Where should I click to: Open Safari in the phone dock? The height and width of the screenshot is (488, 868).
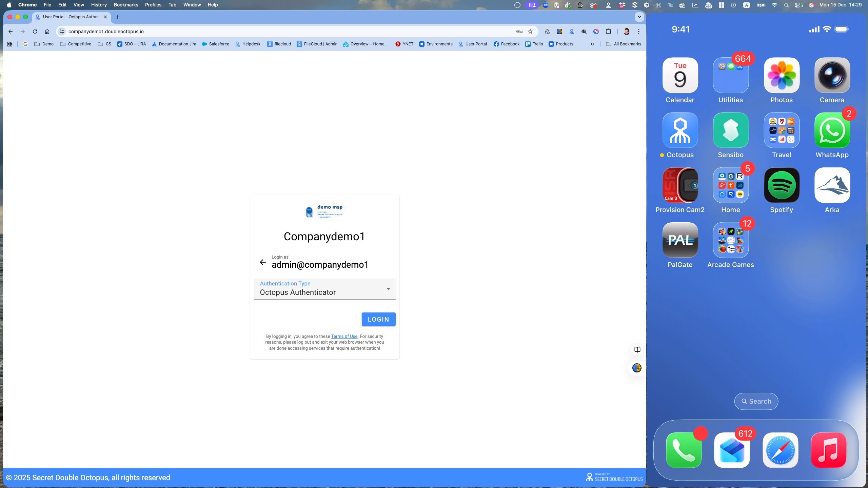pyautogui.click(x=780, y=450)
